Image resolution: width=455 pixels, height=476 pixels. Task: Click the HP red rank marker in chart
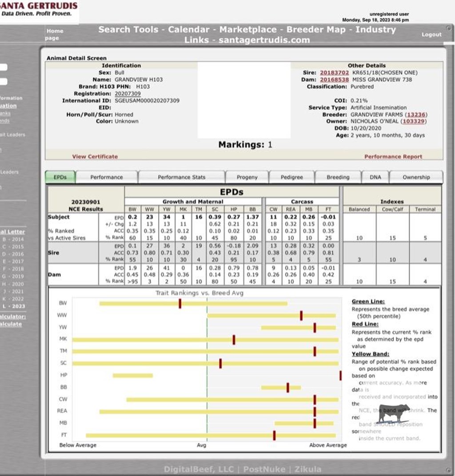340,376
